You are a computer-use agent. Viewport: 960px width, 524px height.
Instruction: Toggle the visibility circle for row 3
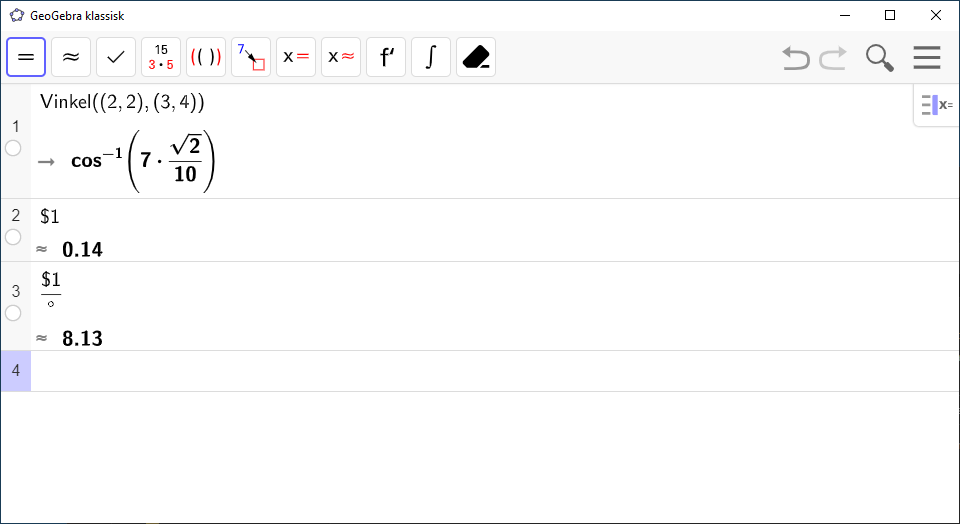coord(13,313)
